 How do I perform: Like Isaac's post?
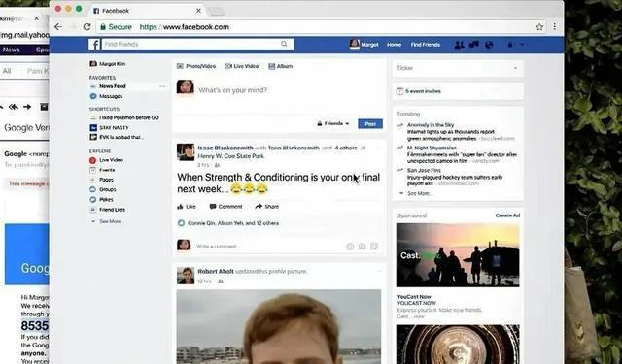[187, 207]
